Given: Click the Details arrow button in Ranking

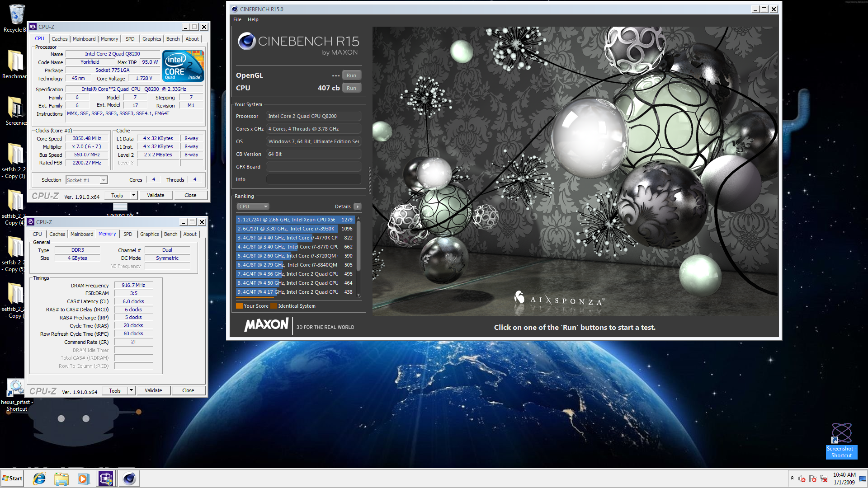Looking at the screenshot, I should click(x=358, y=206).
